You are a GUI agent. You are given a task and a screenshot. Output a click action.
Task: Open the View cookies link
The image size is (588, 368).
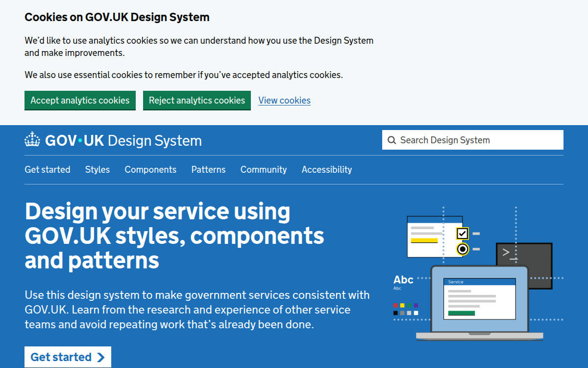(x=285, y=101)
